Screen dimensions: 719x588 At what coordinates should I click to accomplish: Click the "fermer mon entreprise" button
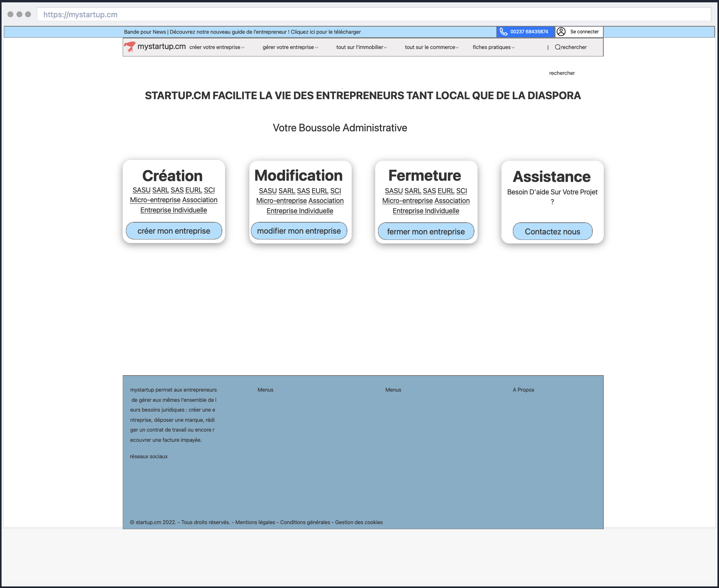click(426, 231)
